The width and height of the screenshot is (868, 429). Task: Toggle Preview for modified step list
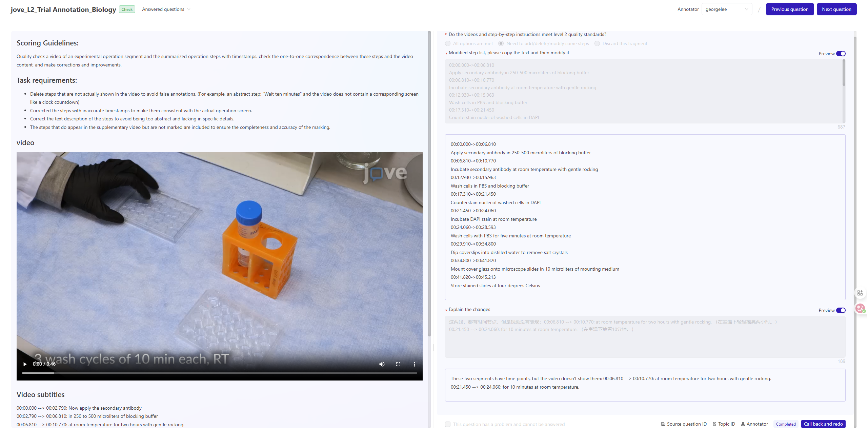[841, 54]
